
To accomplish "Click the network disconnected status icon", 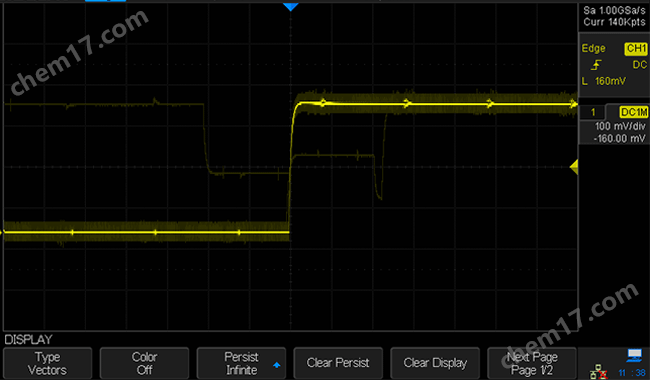I will point(599,372).
